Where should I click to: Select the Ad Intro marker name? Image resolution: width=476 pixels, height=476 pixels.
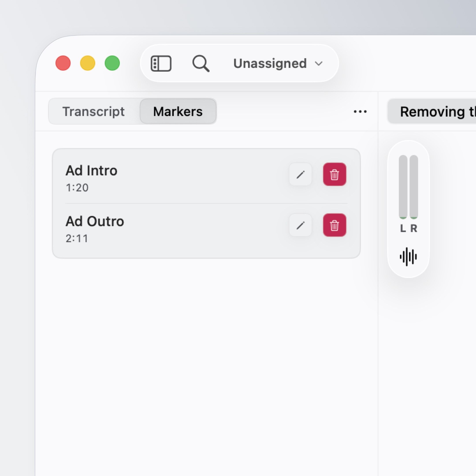point(91,171)
